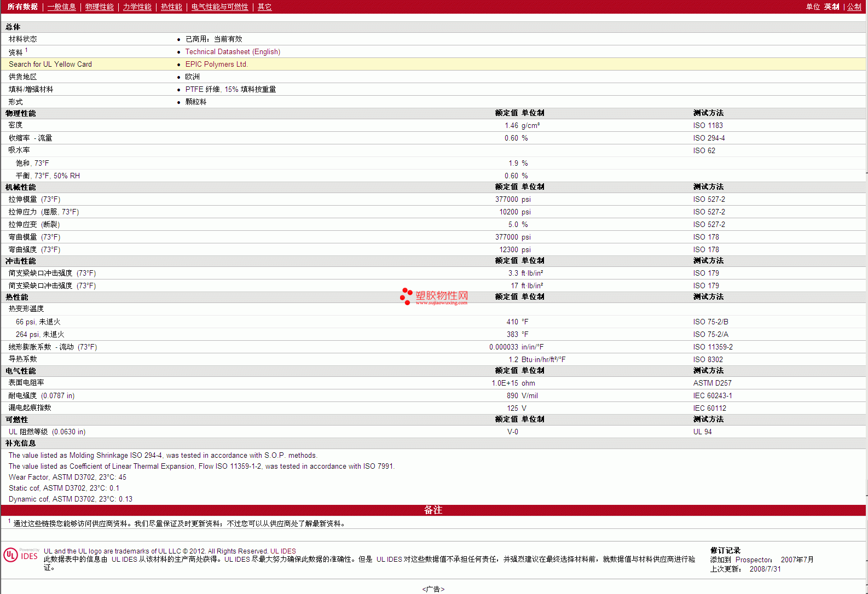Go to the 力学性能 tab
The width and height of the screenshot is (868, 594).
[137, 7]
